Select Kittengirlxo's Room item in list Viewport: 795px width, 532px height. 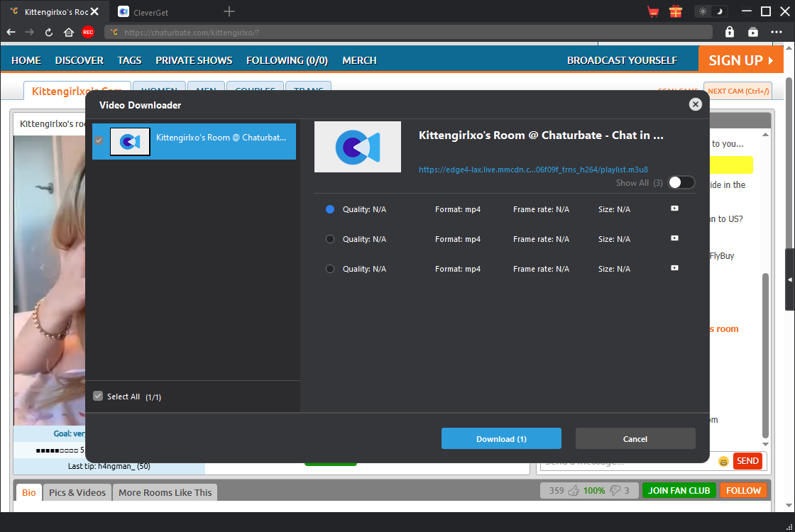[194, 141]
